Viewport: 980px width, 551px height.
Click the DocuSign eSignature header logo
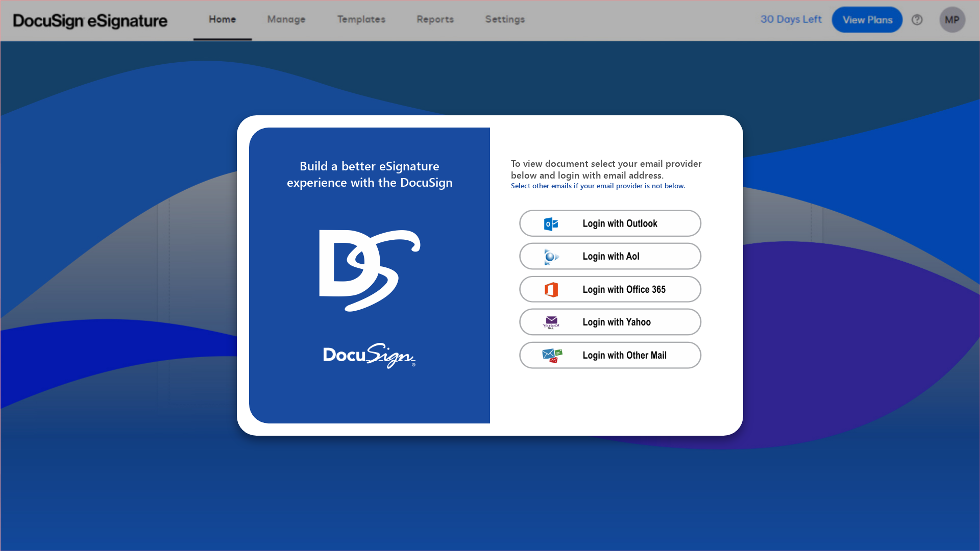(x=90, y=21)
